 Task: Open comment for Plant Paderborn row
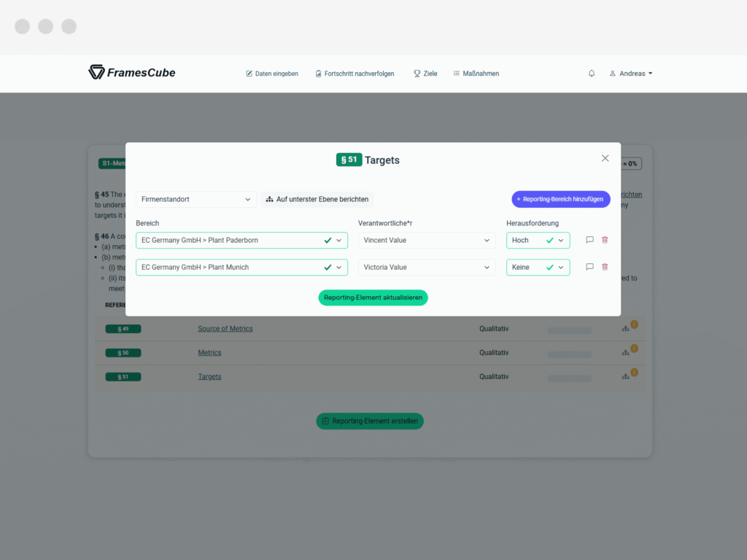(589, 240)
